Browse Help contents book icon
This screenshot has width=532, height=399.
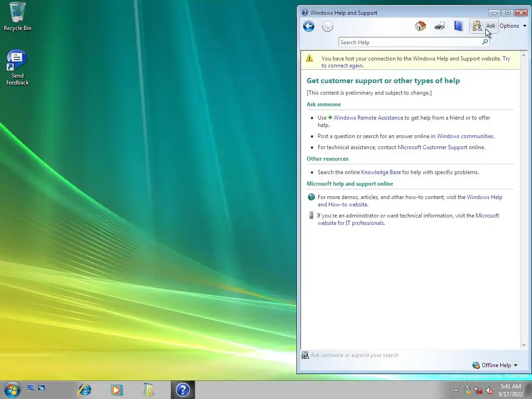click(459, 26)
